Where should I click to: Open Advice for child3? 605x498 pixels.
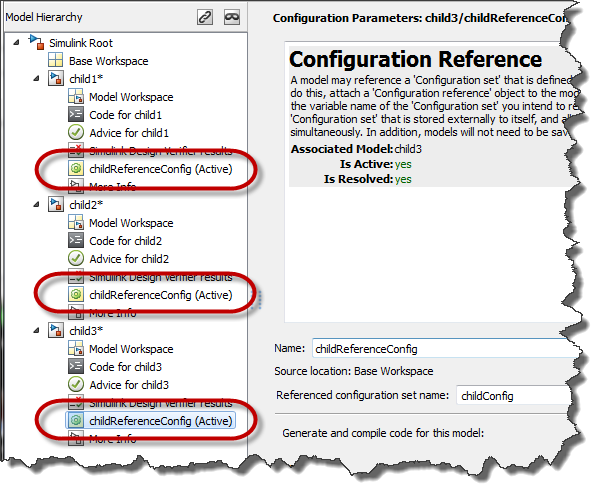coord(128,385)
